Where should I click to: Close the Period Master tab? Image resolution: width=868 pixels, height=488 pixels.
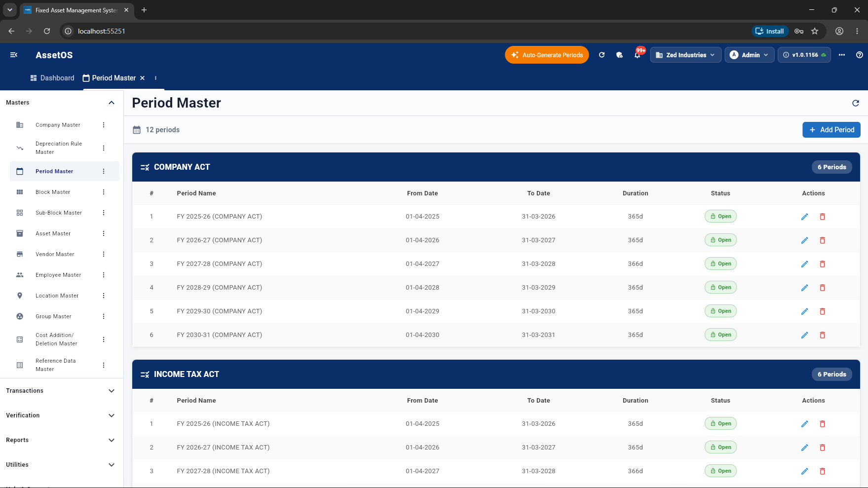coord(143,78)
